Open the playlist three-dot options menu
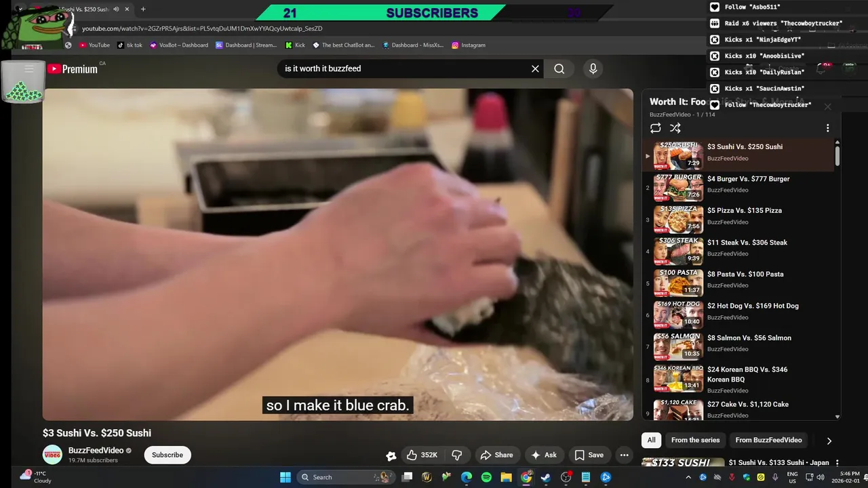The image size is (868, 488). [x=827, y=128]
